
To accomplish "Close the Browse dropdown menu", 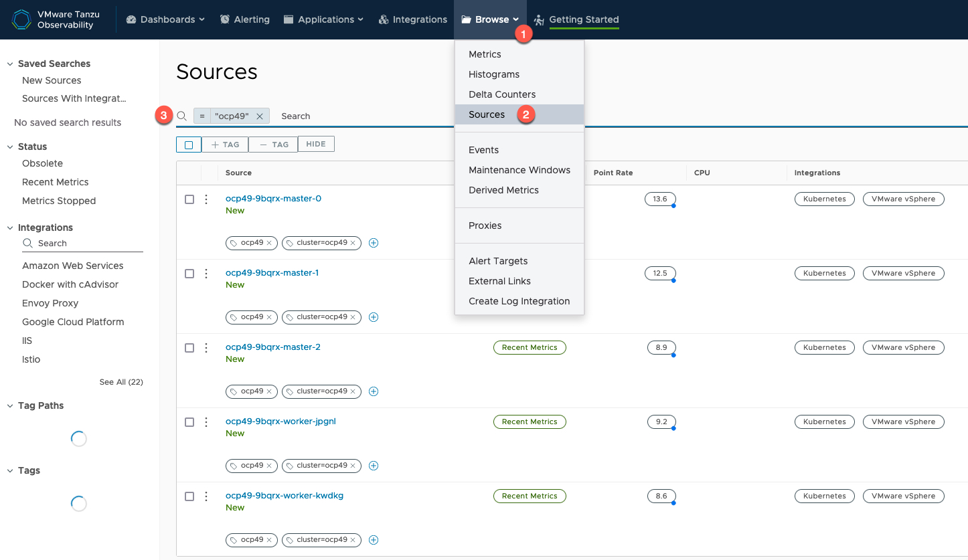I will [490, 19].
